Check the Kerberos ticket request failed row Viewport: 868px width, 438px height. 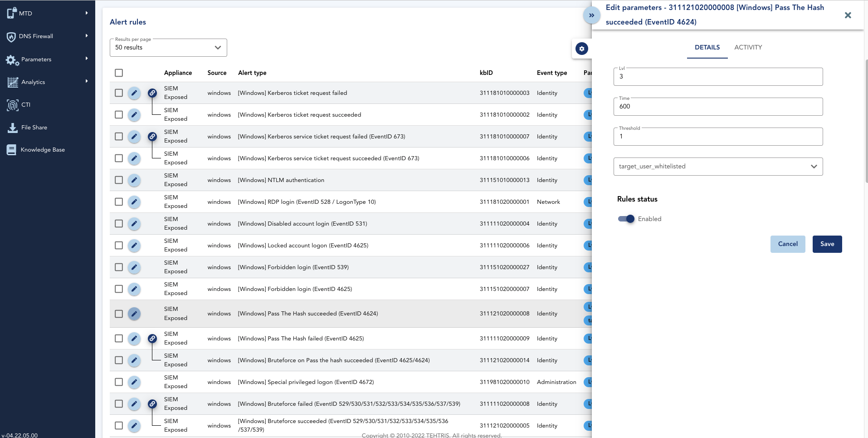[119, 93]
